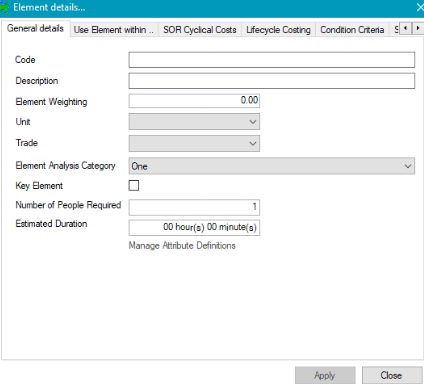The image size is (424, 384).
Task: Click Number of People Required field
Action: coord(194,207)
